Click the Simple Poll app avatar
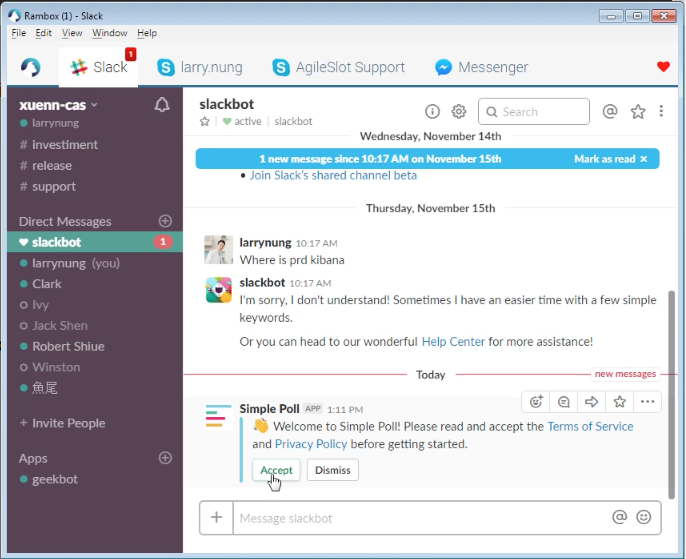 (218, 416)
